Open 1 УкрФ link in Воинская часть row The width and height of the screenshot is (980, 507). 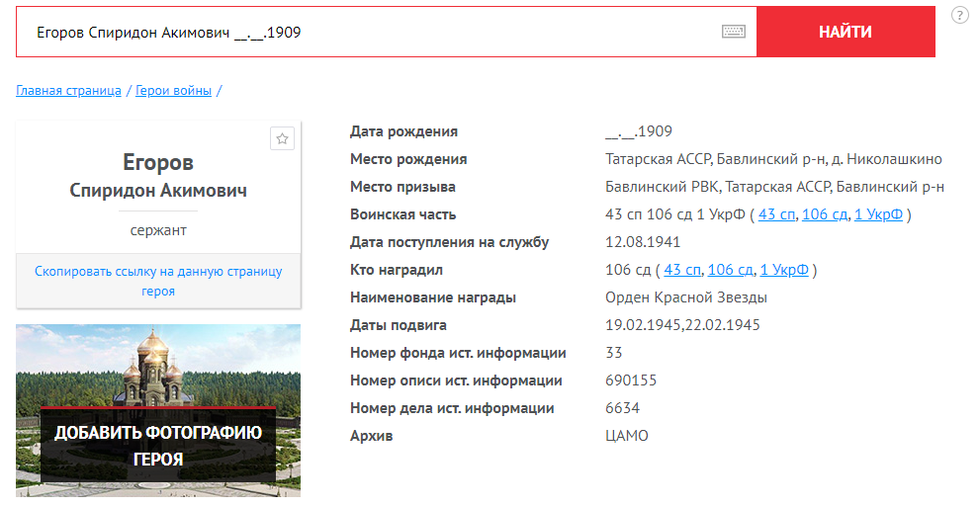point(878,214)
